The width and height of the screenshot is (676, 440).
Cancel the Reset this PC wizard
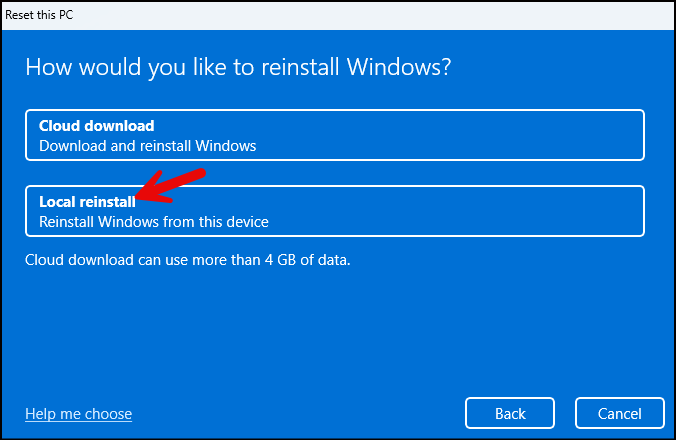pyautogui.click(x=620, y=413)
